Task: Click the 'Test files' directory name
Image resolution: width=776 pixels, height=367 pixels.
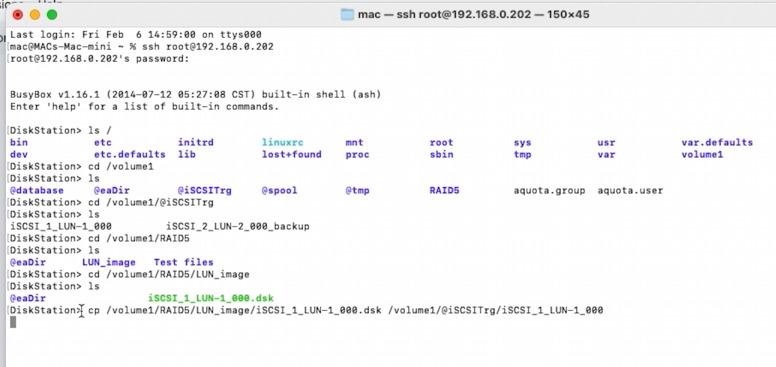Action: point(184,262)
